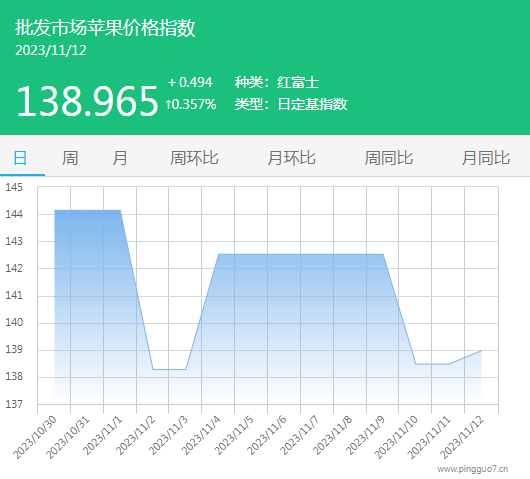This screenshot has height=479, width=530.
Task: Click the 批发市场苹果价格指数 title
Action: pos(105,27)
